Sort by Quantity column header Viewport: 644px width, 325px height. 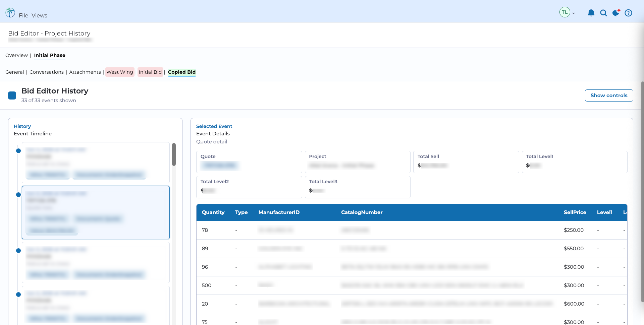(213, 212)
